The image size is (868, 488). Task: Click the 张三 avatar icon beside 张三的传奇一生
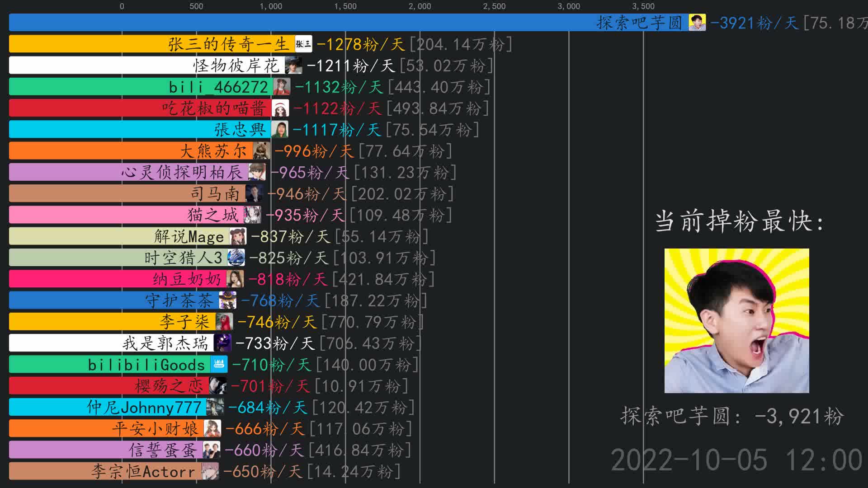click(303, 44)
